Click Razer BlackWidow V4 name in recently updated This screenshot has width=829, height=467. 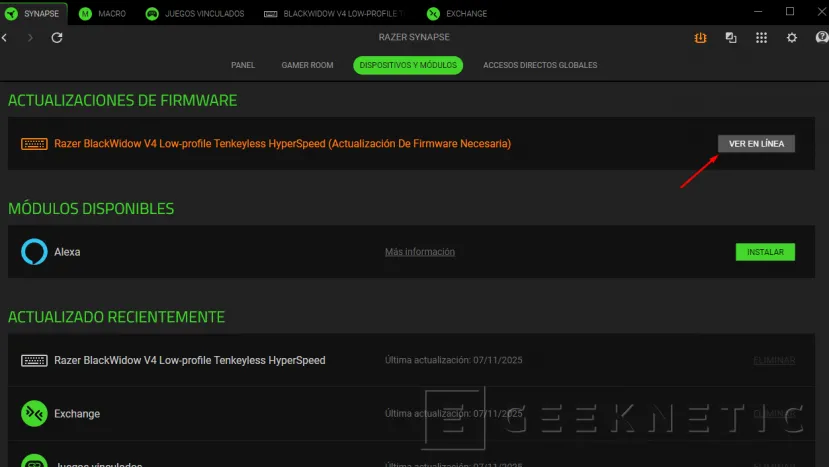(x=190, y=360)
